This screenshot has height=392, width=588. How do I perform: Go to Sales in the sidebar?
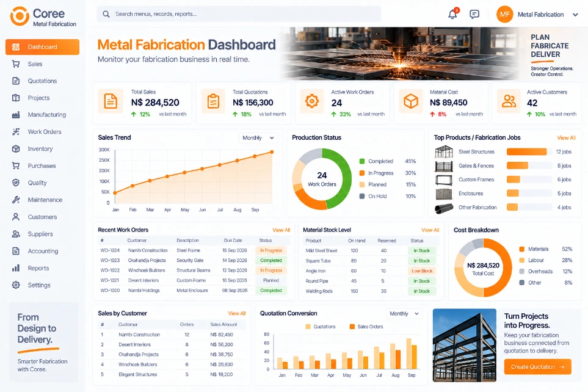click(x=35, y=64)
